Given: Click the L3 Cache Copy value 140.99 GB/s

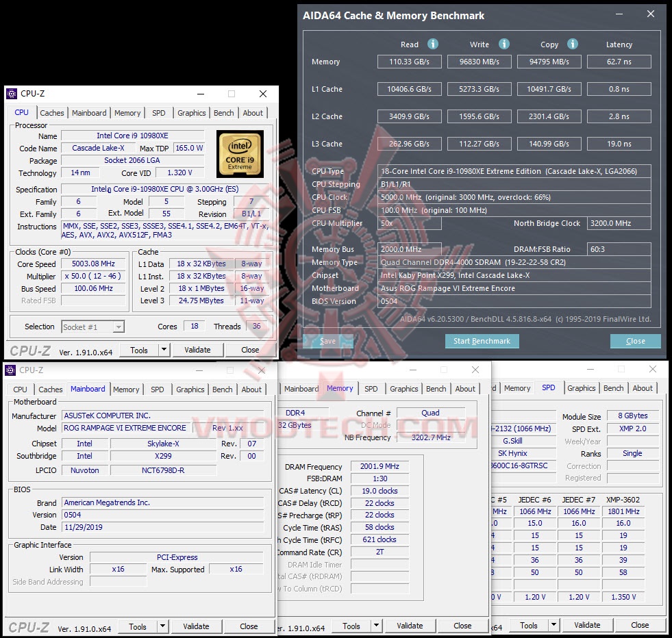Looking at the screenshot, I should pos(549,144).
